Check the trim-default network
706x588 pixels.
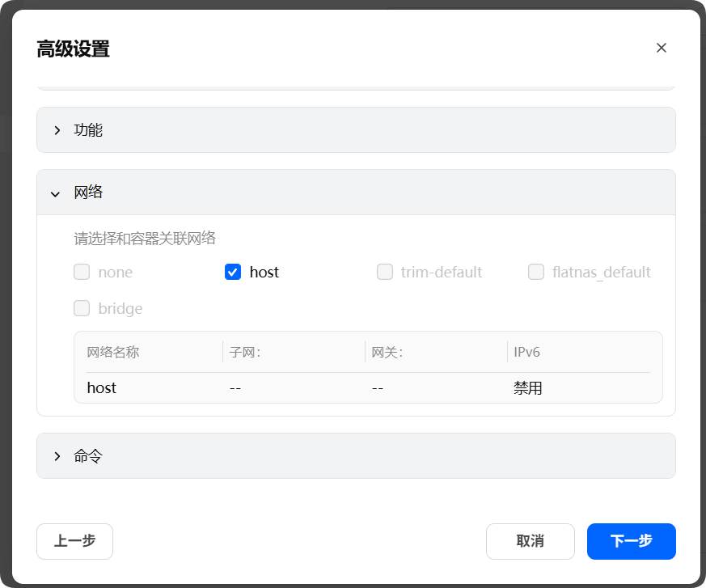(x=385, y=272)
